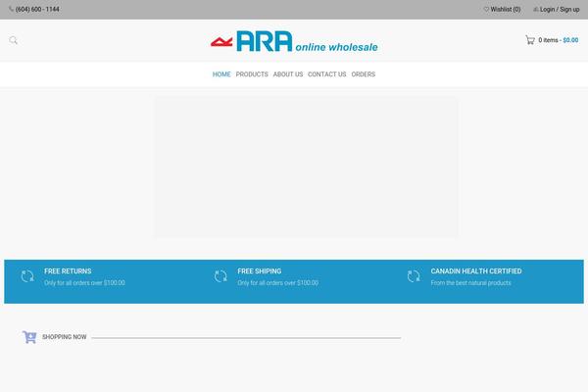Click the Free Returns refresh icon
This screenshot has width=588, height=392.
pos(27,276)
